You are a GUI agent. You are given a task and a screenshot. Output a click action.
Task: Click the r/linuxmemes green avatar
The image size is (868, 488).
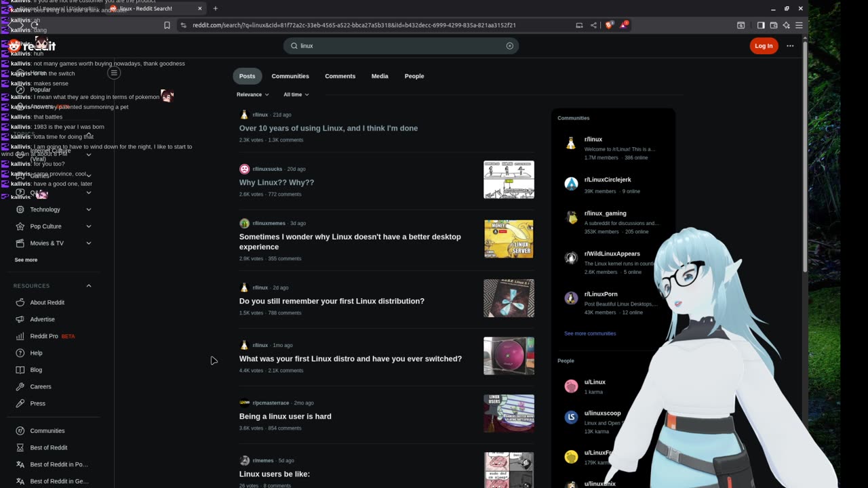tap(244, 223)
